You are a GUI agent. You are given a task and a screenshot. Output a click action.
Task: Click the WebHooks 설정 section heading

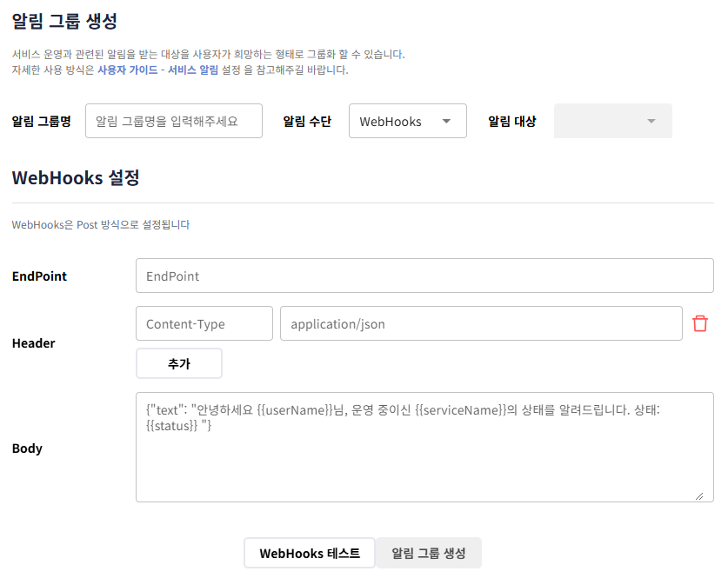click(x=75, y=178)
